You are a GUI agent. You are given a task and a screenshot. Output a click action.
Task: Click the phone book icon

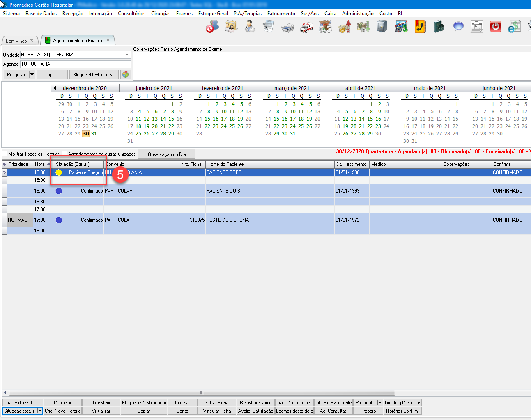pos(420,27)
